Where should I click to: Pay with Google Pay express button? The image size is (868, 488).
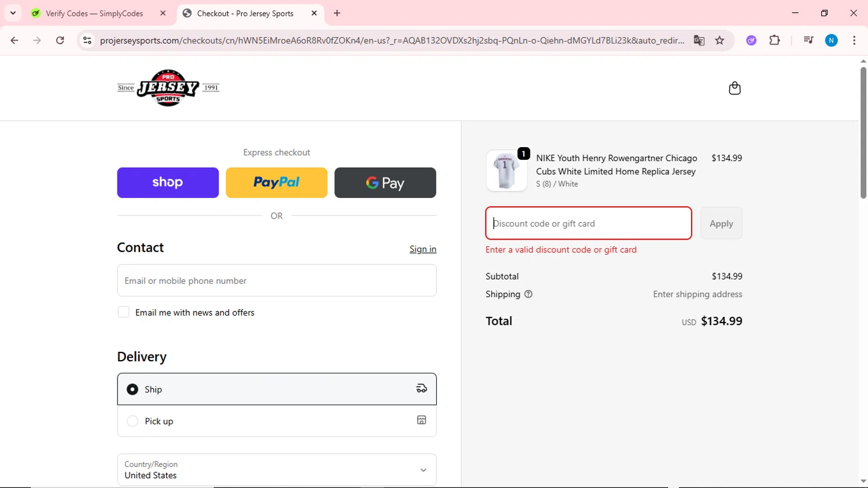point(385,183)
